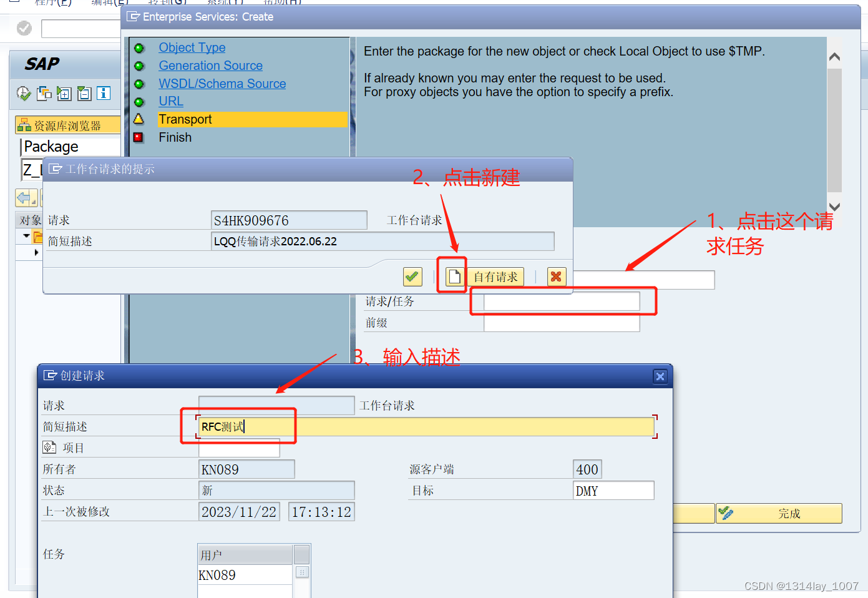Expand the child node arrow in object tree
Screen dimensions: 868x598
[x=36, y=252]
